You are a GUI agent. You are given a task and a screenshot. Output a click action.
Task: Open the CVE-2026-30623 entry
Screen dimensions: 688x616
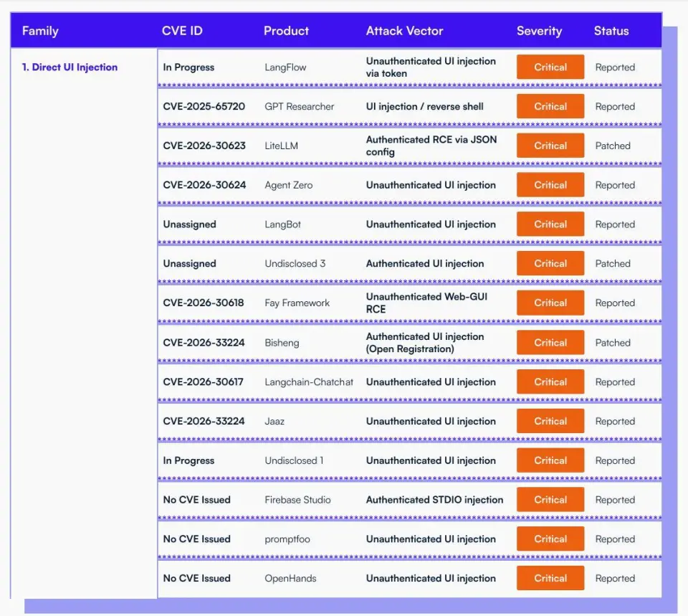(204, 146)
